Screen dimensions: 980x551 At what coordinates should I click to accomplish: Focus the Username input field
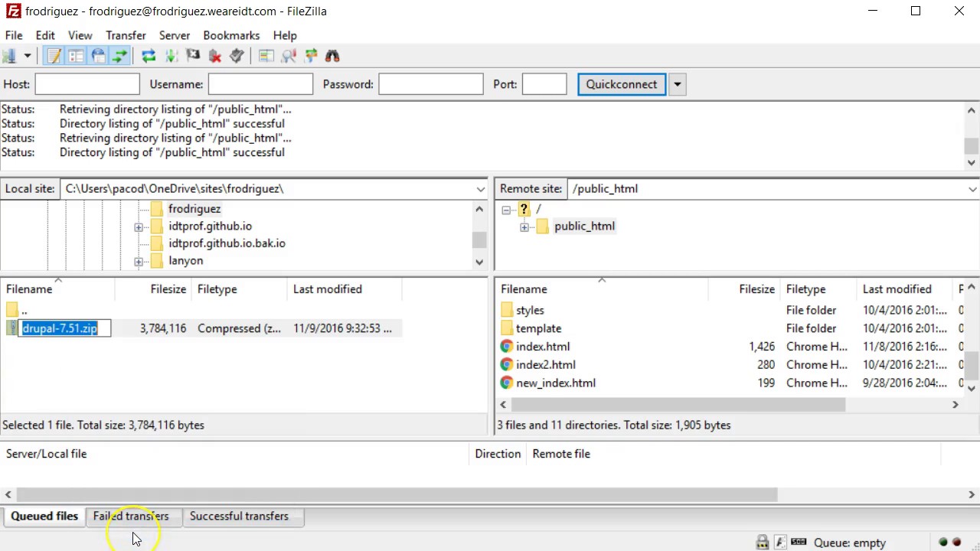[260, 84]
